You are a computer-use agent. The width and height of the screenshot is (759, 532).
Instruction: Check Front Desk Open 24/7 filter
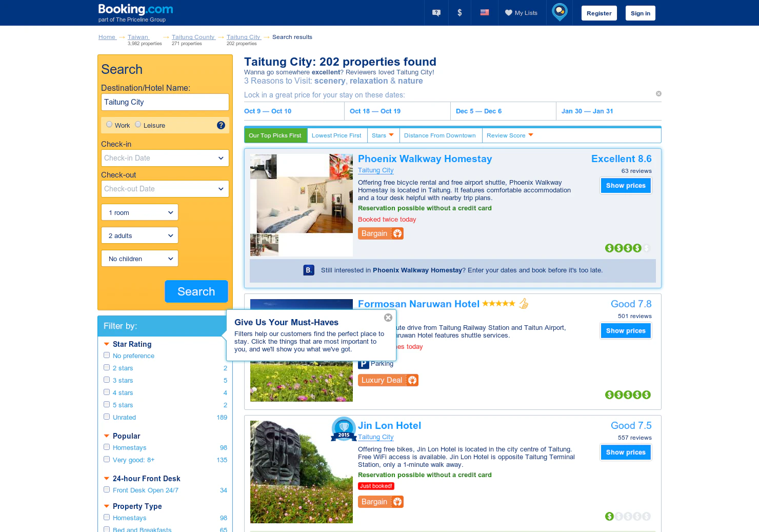[x=107, y=489]
